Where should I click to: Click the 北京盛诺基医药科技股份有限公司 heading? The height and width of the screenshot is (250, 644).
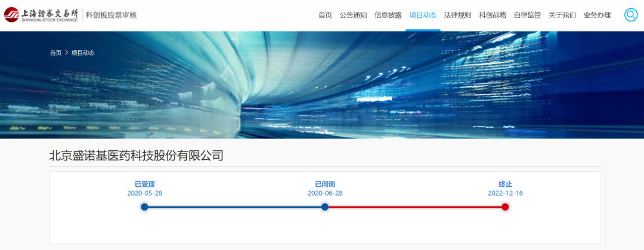[137, 155]
